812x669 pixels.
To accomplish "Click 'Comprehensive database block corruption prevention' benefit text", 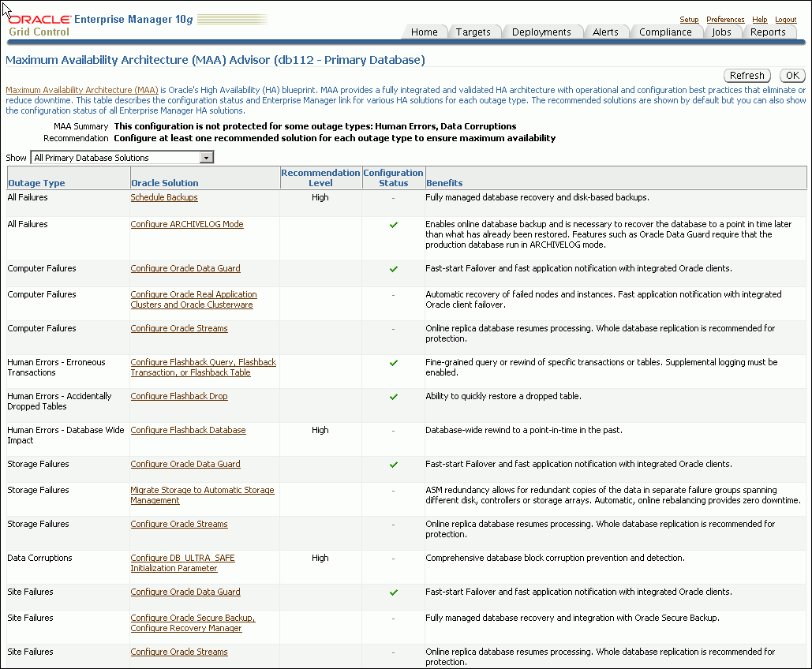I will [556, 558].
